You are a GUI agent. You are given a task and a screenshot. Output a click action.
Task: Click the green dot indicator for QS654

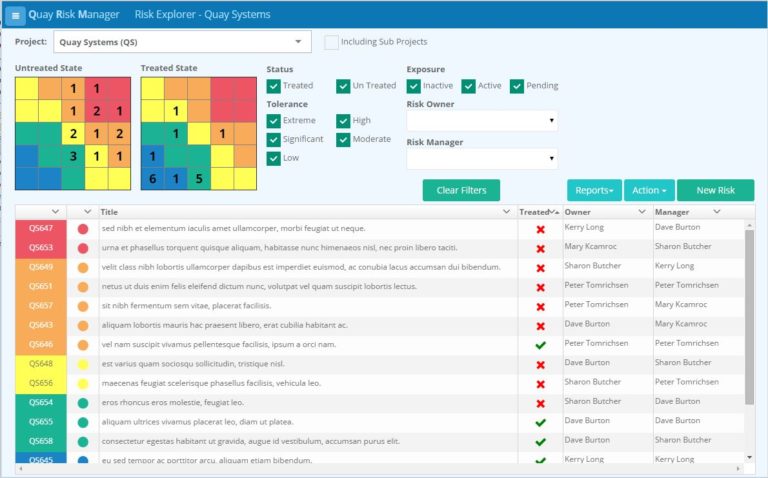[x=83, y=403]
